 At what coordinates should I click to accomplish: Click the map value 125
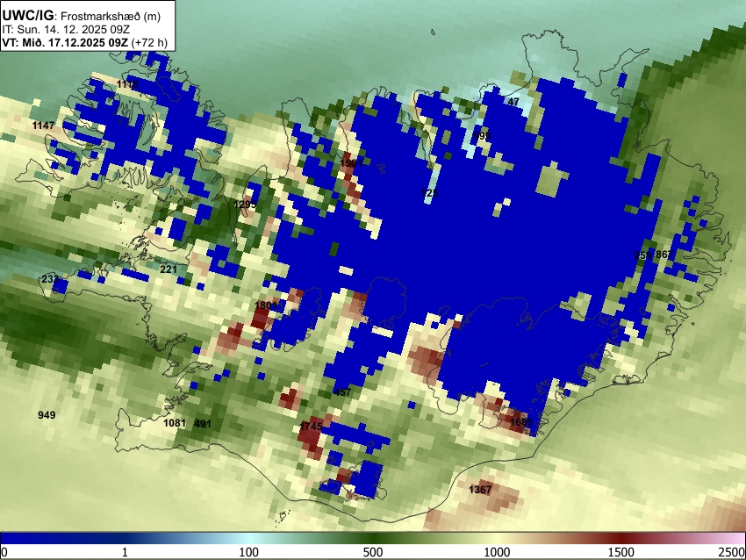click(x=430, y=193)
